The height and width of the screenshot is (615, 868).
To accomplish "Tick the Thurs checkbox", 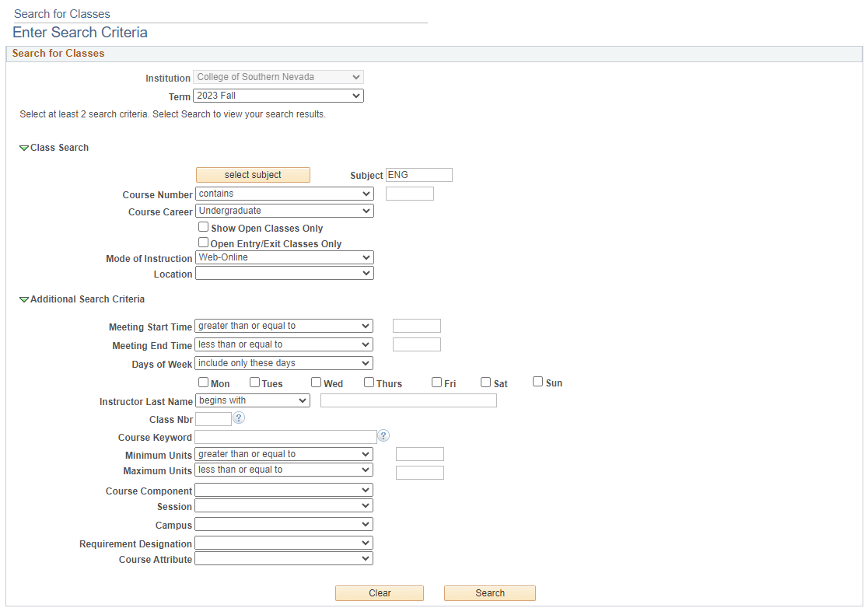I will 369,383.
